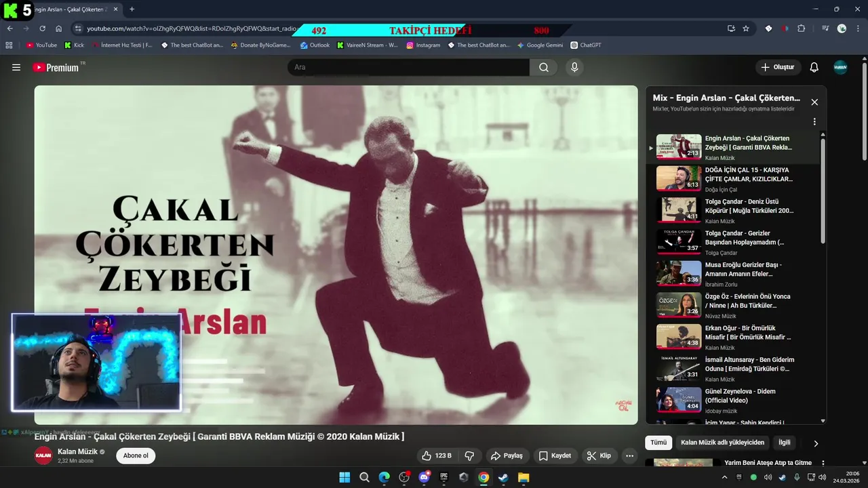
Task: Show hidden system tray icons
Action: point(724,477)
